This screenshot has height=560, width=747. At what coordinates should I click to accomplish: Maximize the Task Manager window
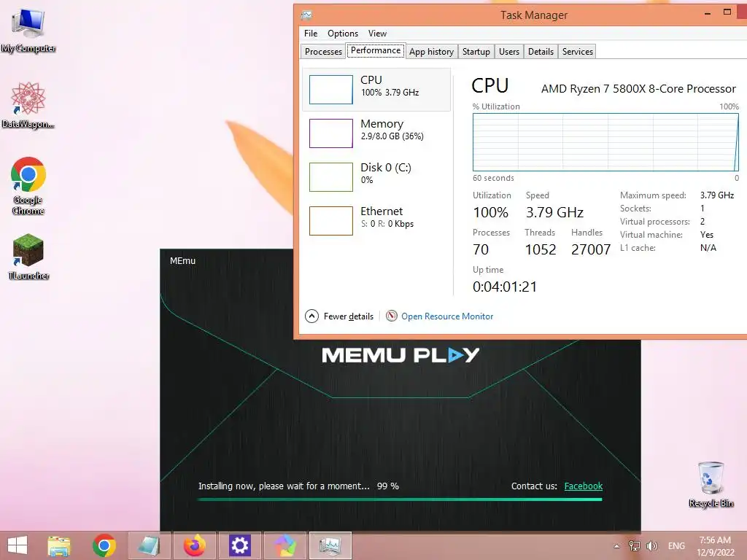tap(727, 12)
